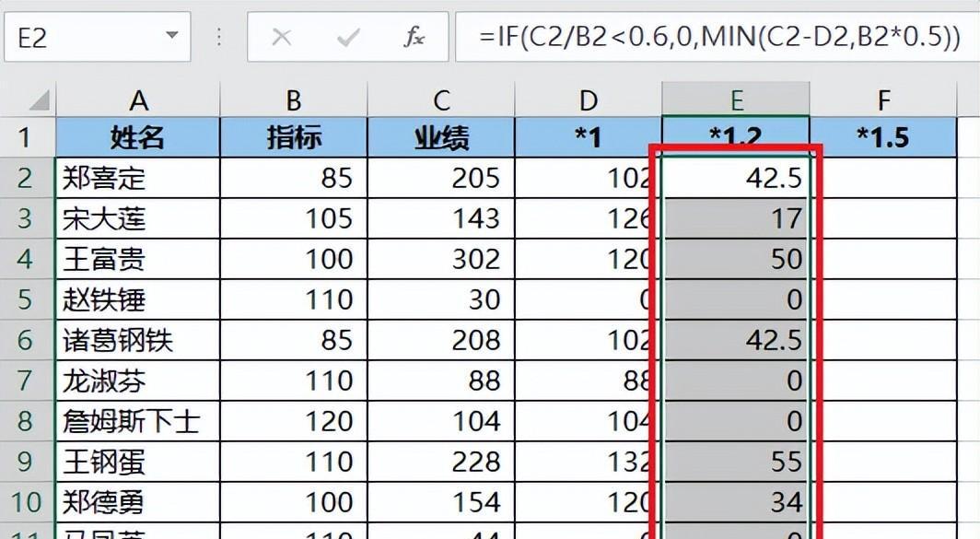The width and height of the screenshot is (980, 539).
Task: Select name cell 诸葛钢铁
Action: point(138,340)
